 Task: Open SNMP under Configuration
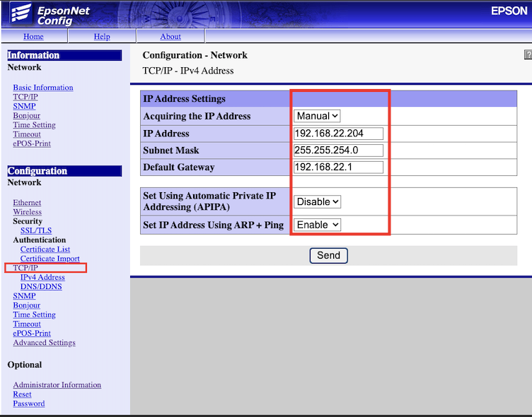click(24, 296)
